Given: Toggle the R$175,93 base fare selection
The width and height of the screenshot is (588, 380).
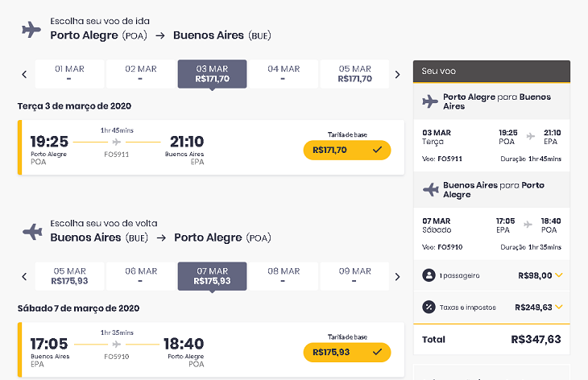Looking at the screenshot, I should point(347,353).
